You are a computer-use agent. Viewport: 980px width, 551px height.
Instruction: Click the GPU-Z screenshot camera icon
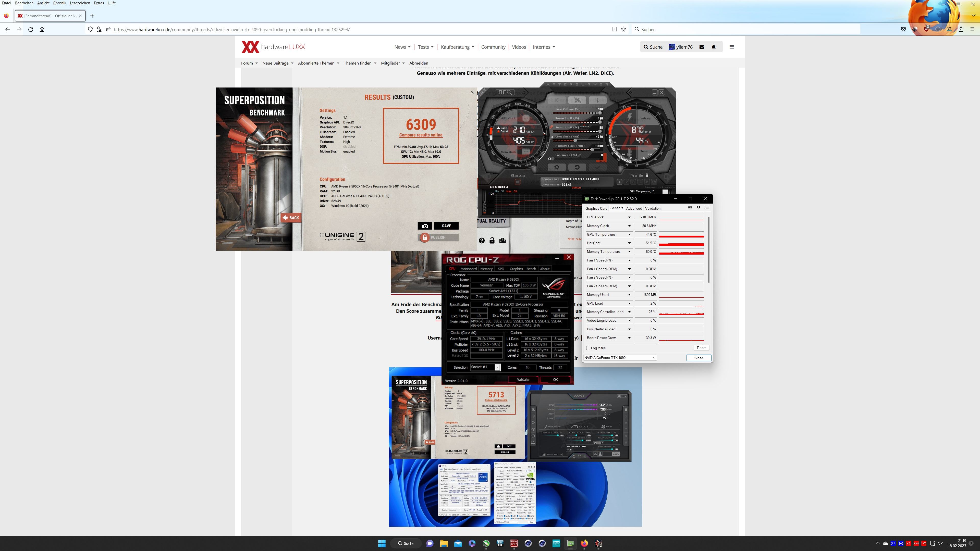click(690, 207)
